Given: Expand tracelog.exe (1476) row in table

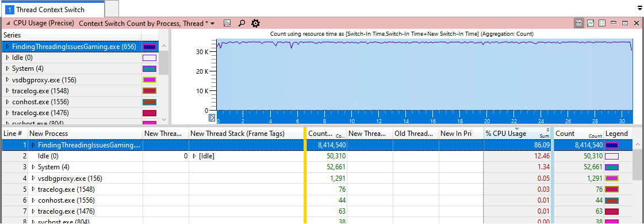Looking at the screenshot, I should tap(33, 212).
